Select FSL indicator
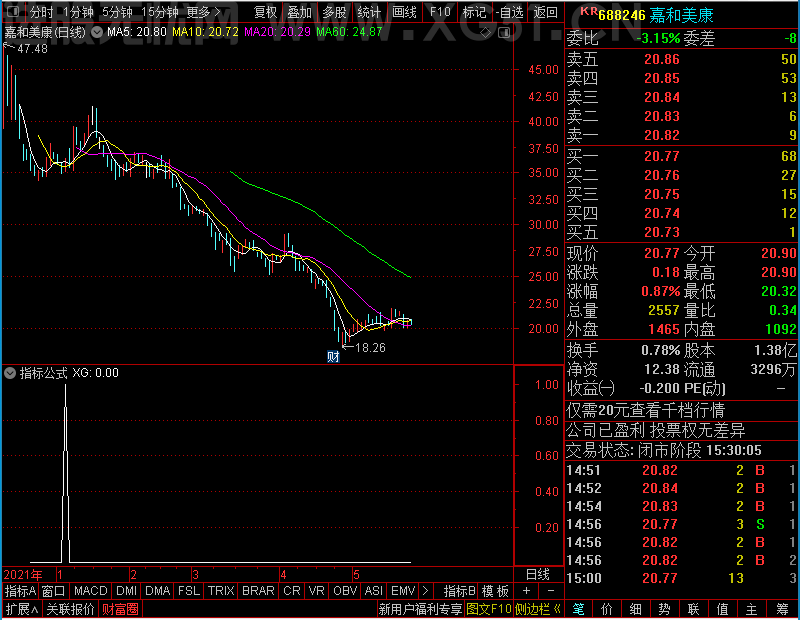 pyautogui.click(x=189, y=591)
